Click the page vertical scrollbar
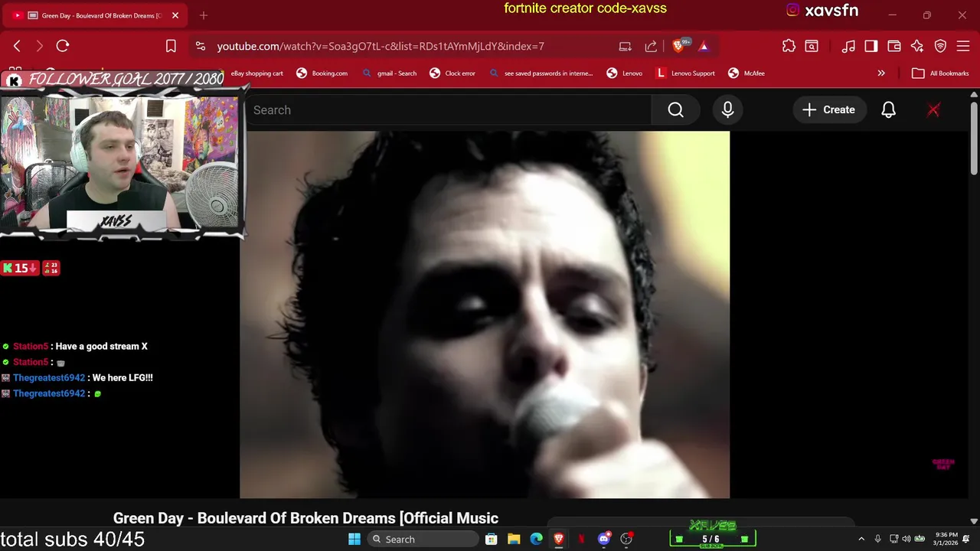The image size is (980, 551). pyautogui.click(x=974, y=138)
